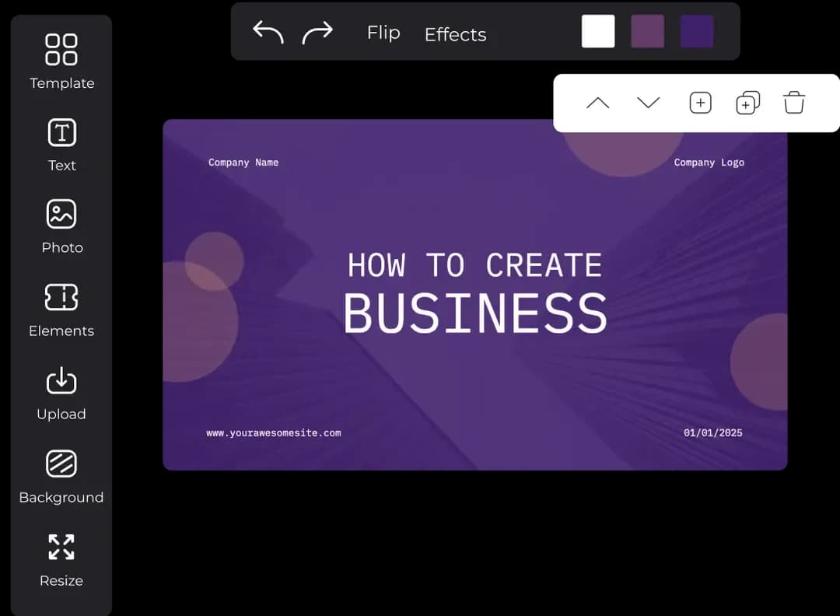The width and height of the screenshot is (840, 616).
Task: Move page up with the up chevron
Action: pyautogui.click(x=598, y=103)
